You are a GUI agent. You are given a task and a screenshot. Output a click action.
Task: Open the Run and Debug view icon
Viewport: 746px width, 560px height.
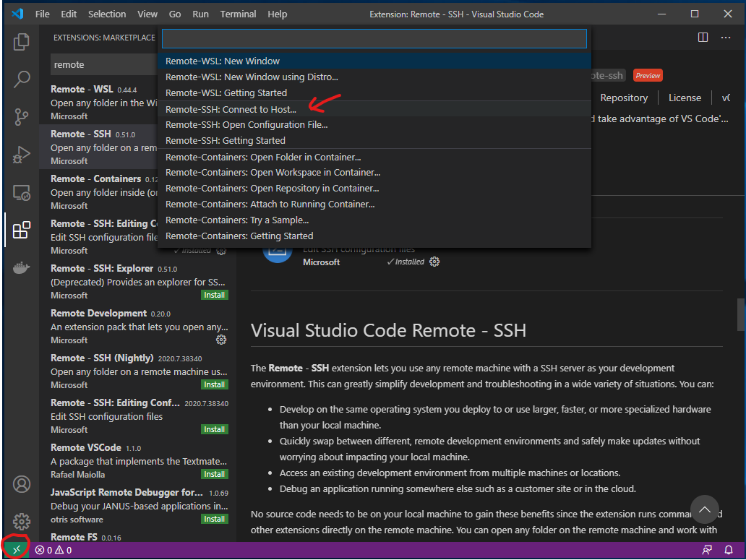pos(22,155)
